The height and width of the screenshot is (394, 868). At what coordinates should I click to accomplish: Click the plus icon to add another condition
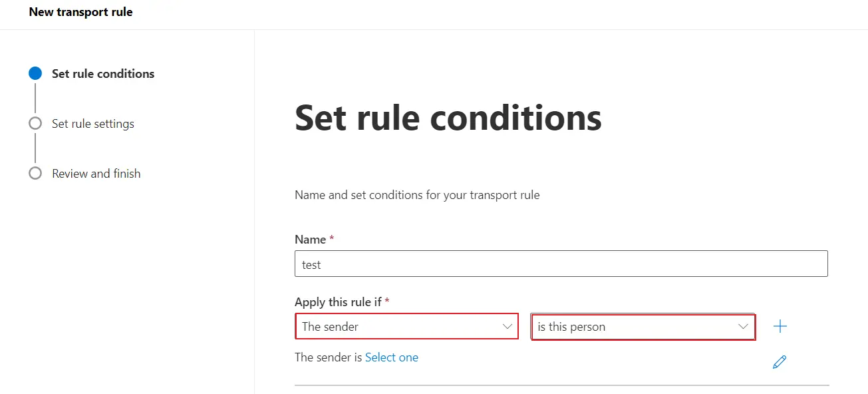click(x=780, y=326)
